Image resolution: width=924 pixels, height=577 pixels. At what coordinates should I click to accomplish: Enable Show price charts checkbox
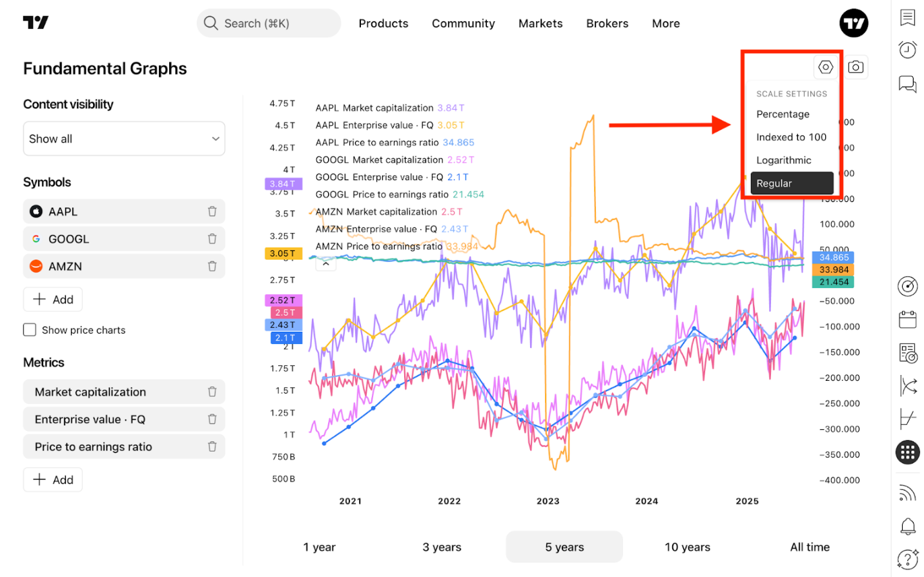(30, 330)
